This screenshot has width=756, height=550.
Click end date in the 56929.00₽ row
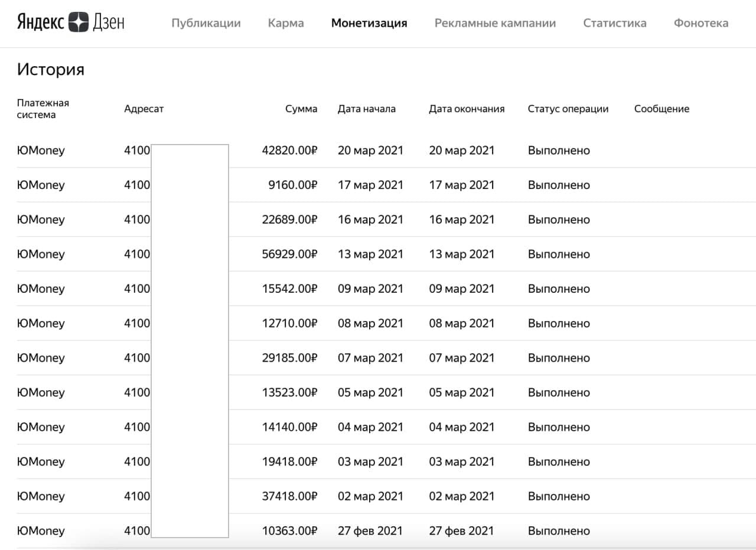(462, 254)
